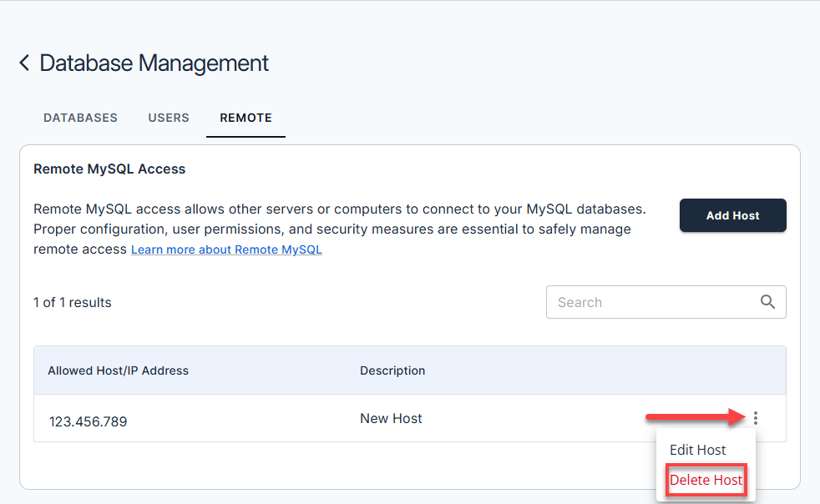Click the Remote MySQL Access heading
The width and height of the screenshot is (820, 504).
coord(109,169)
